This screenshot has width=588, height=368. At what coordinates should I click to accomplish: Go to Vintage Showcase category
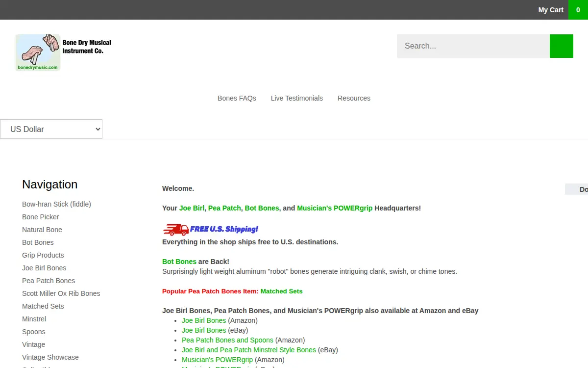(50, 357)
